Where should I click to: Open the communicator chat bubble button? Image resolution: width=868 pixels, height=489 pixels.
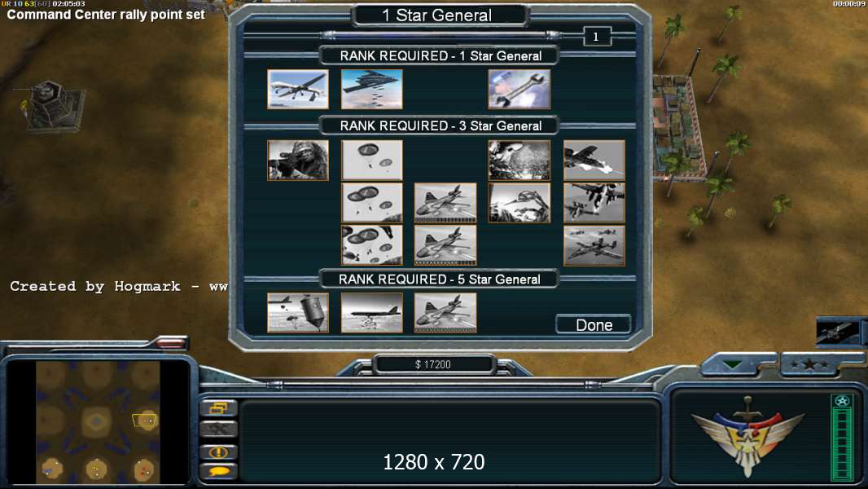point(219,472)
